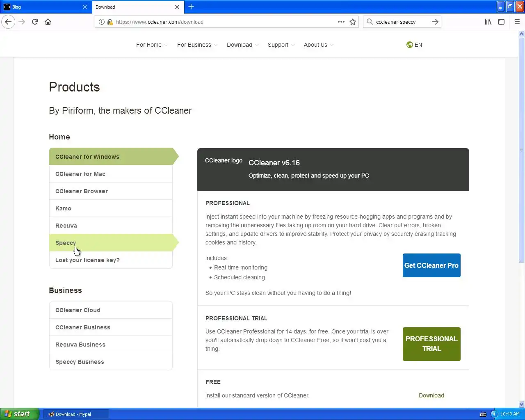Click the taskbar clock 10:49 AM
Image resolution: width=525 pixels, height=420 pixels.
pos(510,414)
